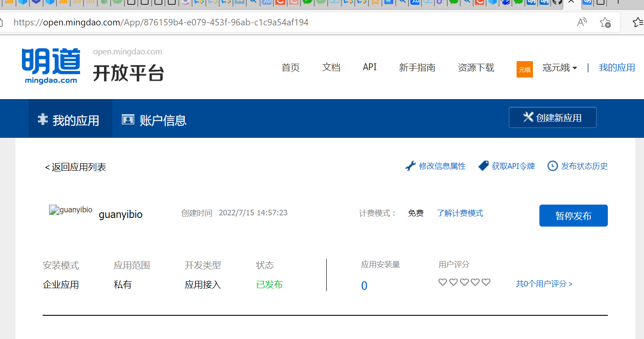Go to API in the top navigation
The width and height of the screenshot is (644, 339).
[369, 67]
